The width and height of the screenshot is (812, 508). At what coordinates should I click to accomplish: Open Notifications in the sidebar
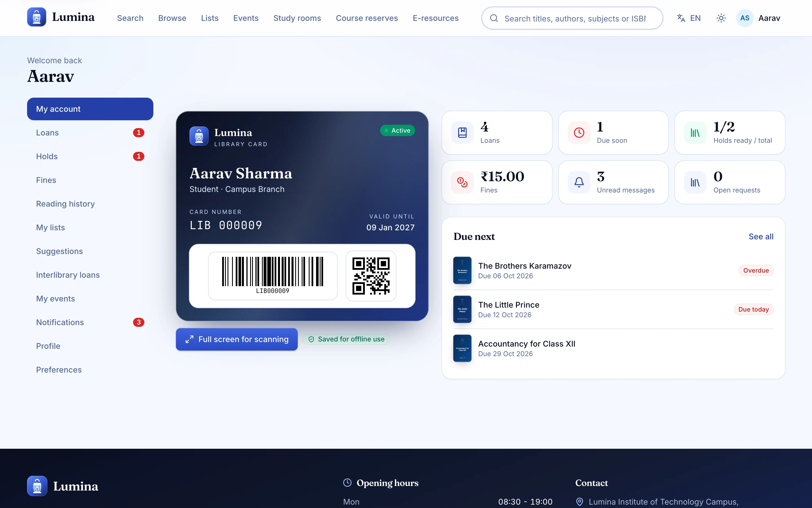point(90,322)
